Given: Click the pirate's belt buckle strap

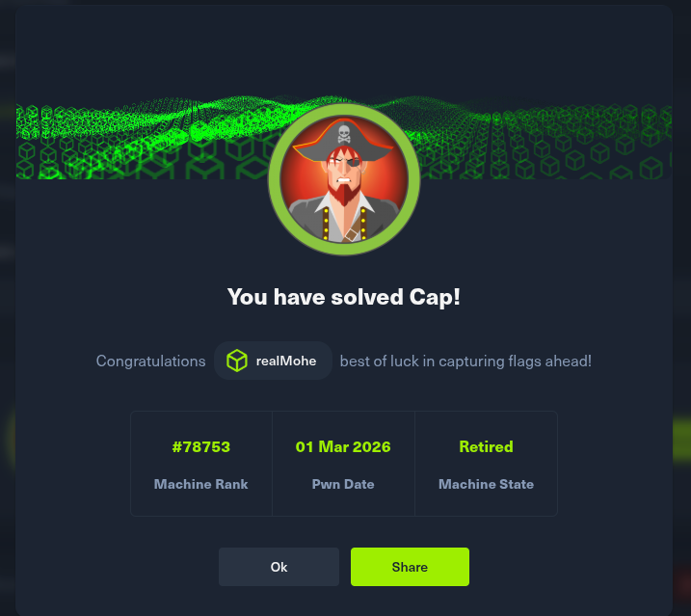Looking at the screenshot, I should tap(352, 233).
